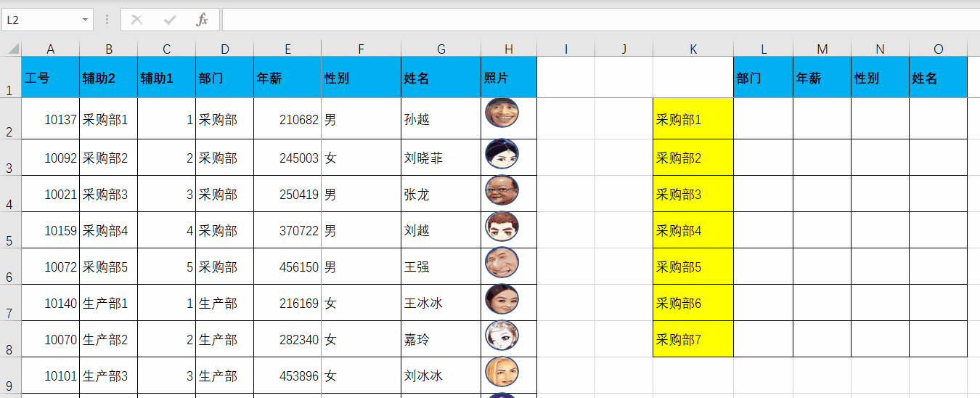Click inside the formula bar input

pyautogui.click(x=595, y=20)
